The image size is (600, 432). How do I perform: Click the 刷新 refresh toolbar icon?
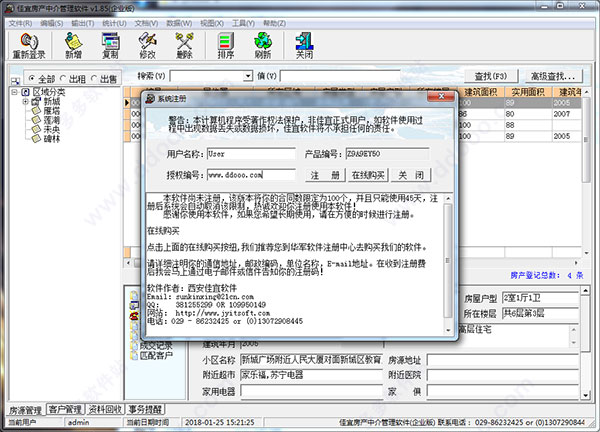[263, 46]
